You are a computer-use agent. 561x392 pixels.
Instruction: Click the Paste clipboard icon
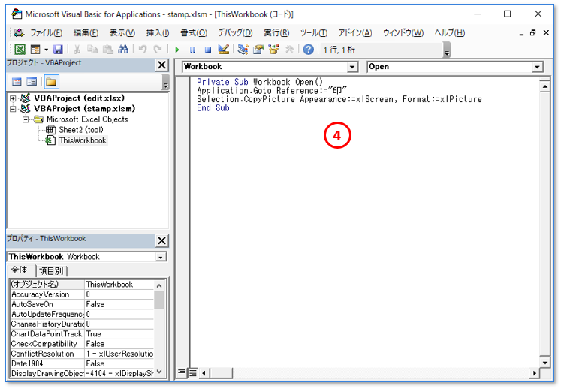(x=107, y=49)
